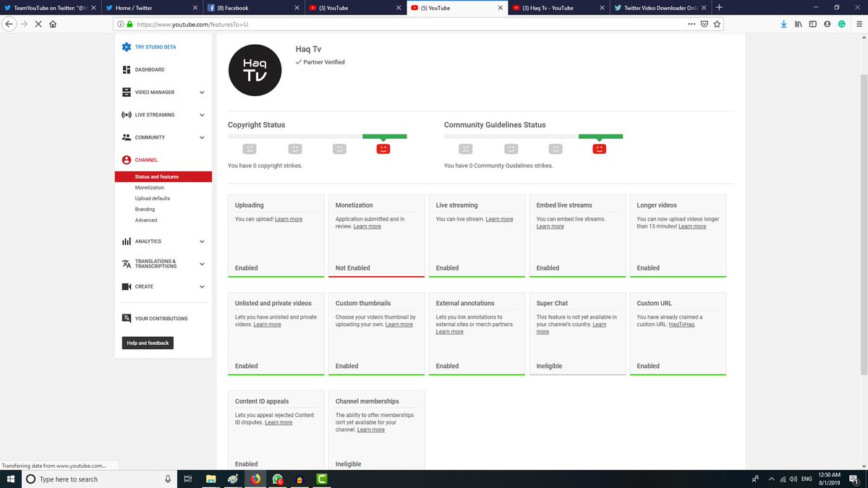Open Try Studio Beta gear icon
The height and width of the screenshot is (488, 868).
coord(127,47)
